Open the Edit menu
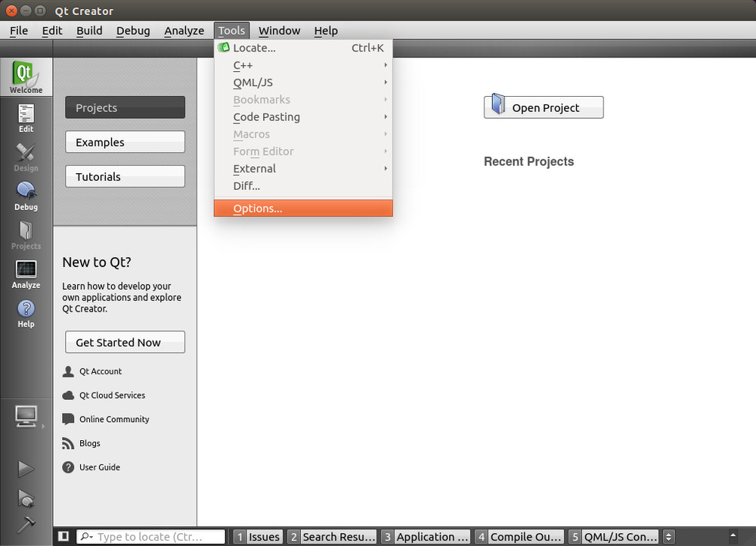This screenshot has width=756, height=546. [x=52, y=30]
